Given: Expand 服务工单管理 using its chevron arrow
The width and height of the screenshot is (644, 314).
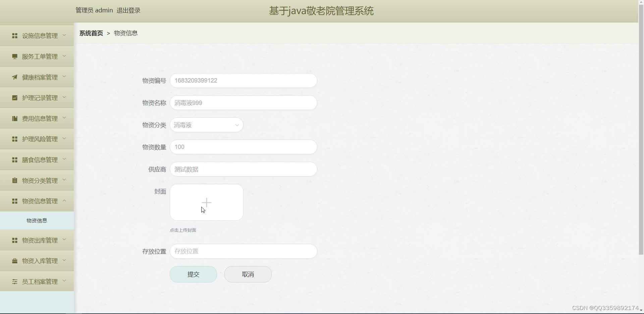Looking at the screenshot, I should click(64, 56).
